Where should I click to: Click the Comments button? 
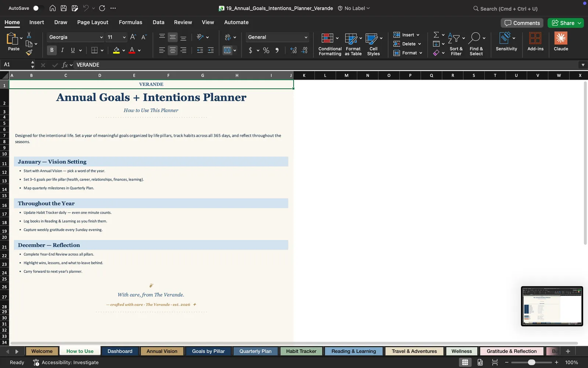(x=522, y=23)
